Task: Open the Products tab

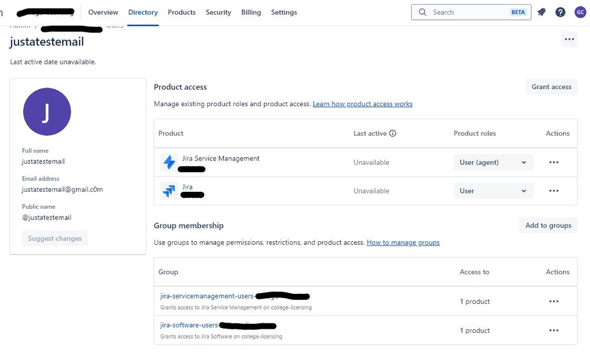Action: [182, 12]
